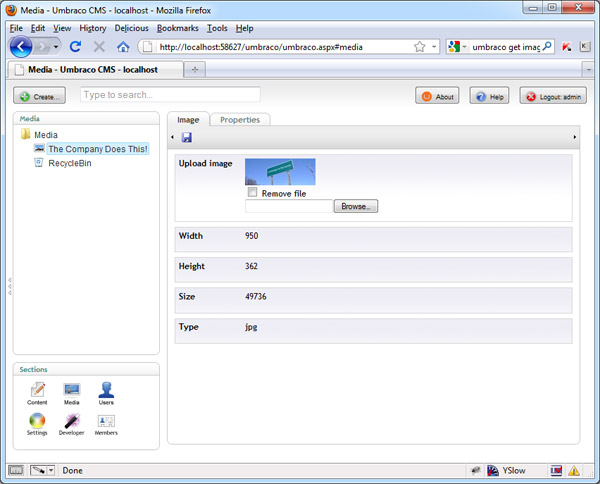600x484 pixels.
Task: Open the Help menu
Action: pos(244,28)
